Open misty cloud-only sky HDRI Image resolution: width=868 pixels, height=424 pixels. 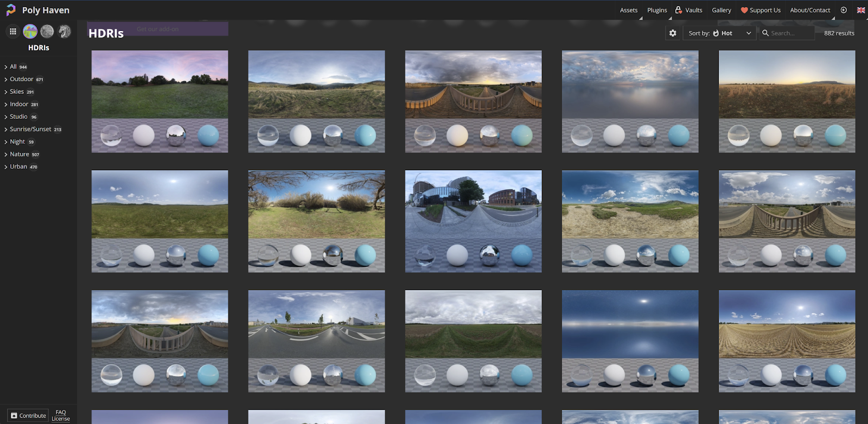pos(630,101)
